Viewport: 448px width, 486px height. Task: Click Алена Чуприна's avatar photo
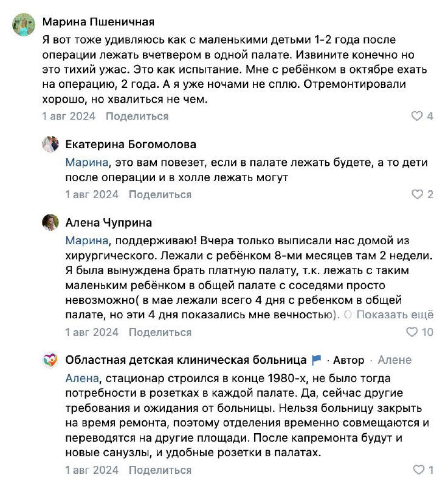click(50, 223)
